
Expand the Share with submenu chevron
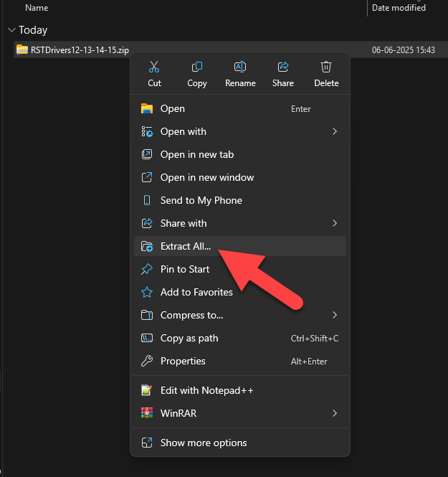pyautogui.click(x=335, y=223)
